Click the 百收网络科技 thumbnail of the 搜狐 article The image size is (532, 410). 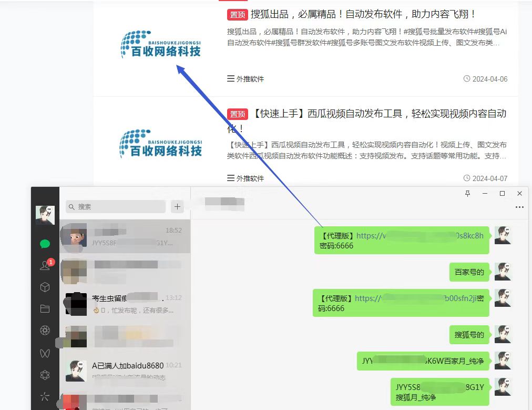(161, 45)
